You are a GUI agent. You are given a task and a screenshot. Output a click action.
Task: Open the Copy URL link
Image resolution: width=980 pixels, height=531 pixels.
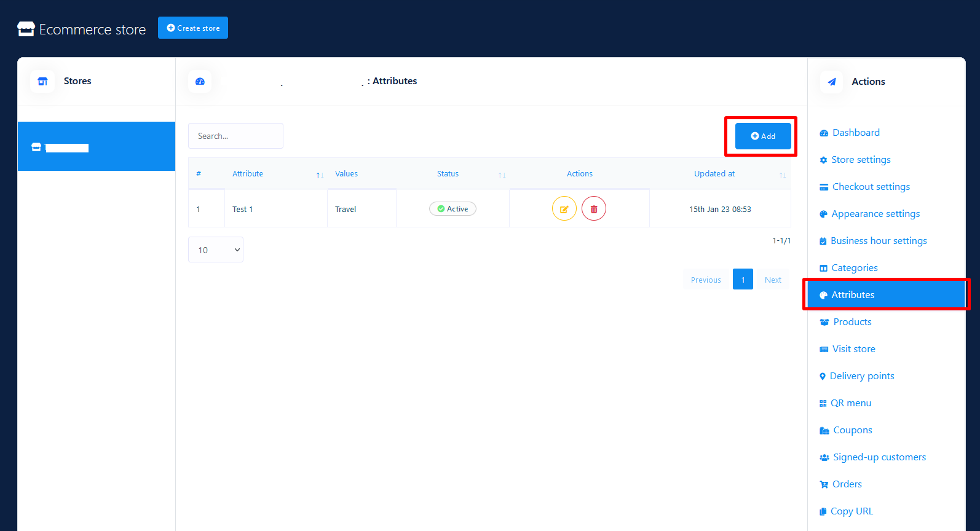tap(851, 511)
